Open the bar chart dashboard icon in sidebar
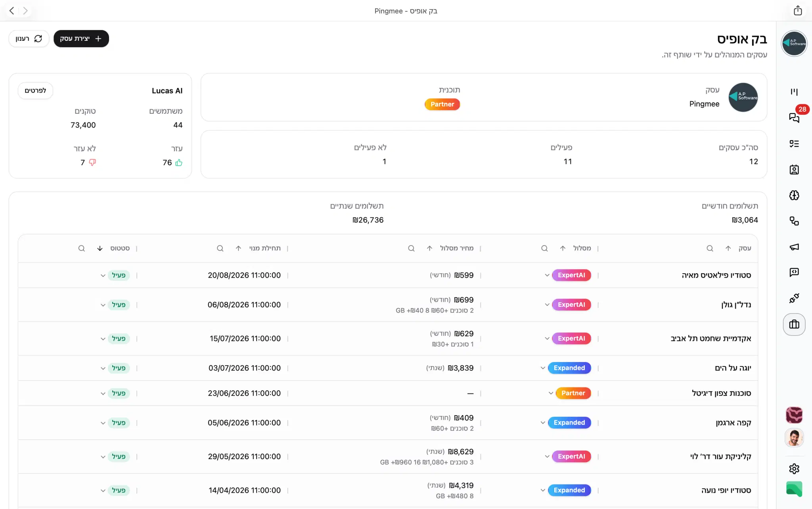 point(794,92)
